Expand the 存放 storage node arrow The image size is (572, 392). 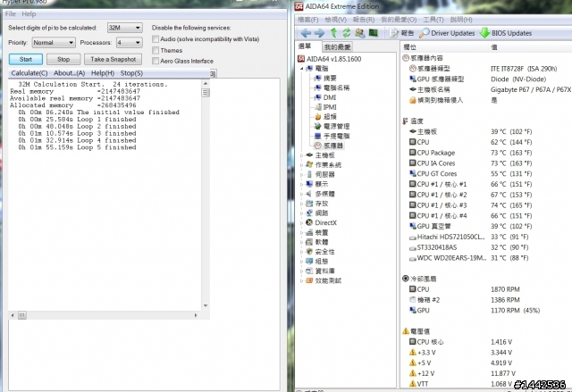coord(302,204)
